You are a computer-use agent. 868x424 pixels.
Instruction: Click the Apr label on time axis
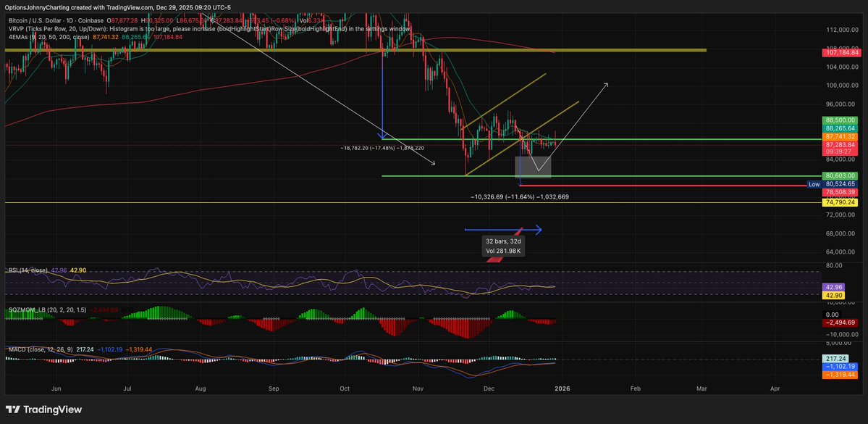point(775,389)
